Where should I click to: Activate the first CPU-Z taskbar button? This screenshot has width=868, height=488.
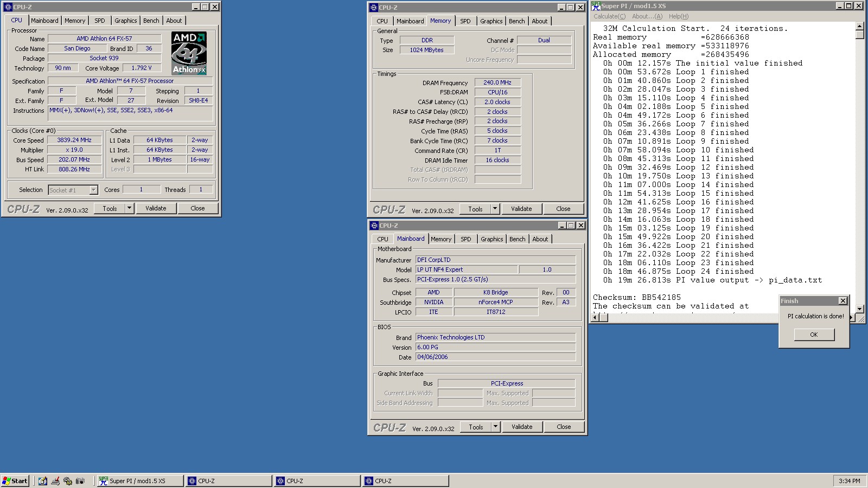click(x=228, y=481)
